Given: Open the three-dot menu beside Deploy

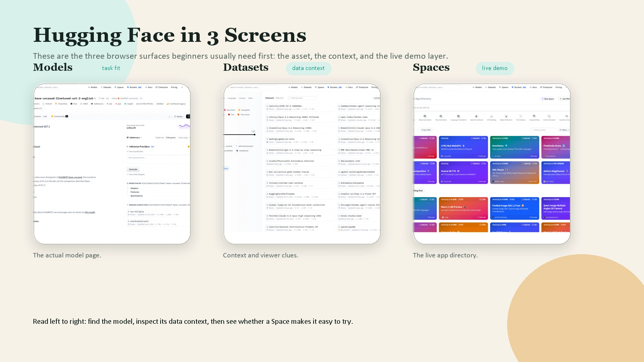Looking at the screenshot, I should pos(169,116).
